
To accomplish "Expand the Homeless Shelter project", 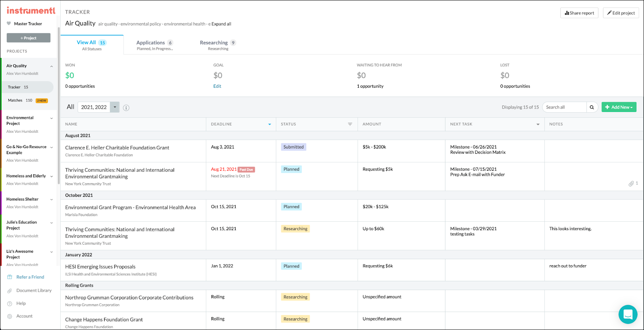I will [x=51, y=200].
